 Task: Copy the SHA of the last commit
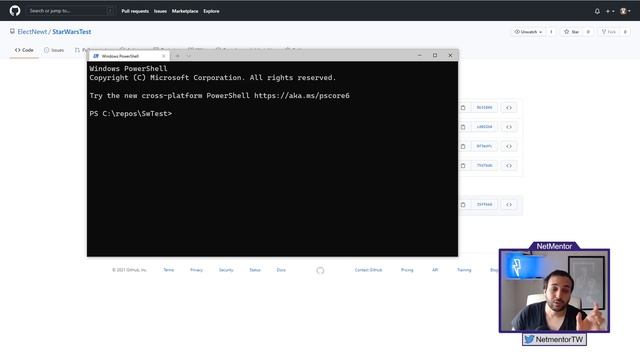tap(463, 204)
